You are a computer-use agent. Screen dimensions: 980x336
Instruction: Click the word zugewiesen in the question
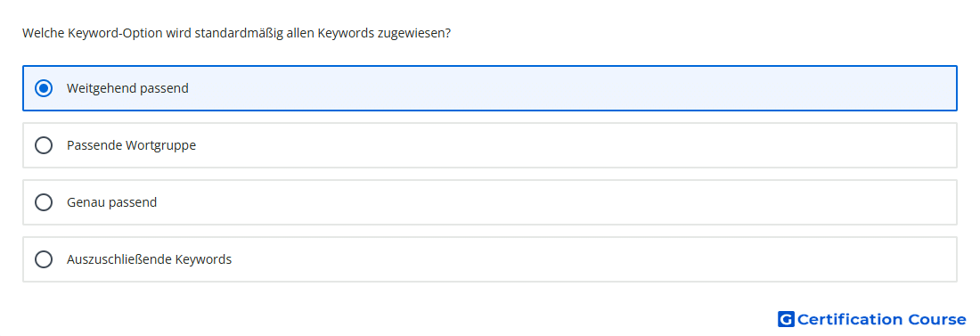(x=413, y=33)
